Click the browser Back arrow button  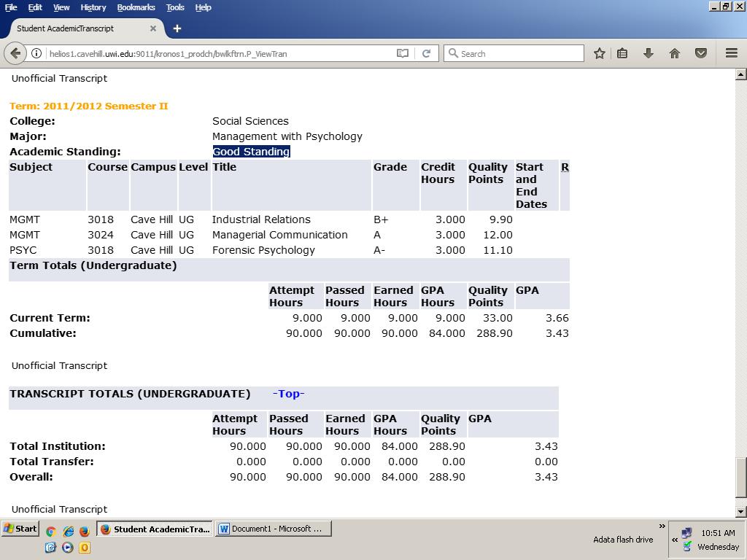click(x=15, y=53)
